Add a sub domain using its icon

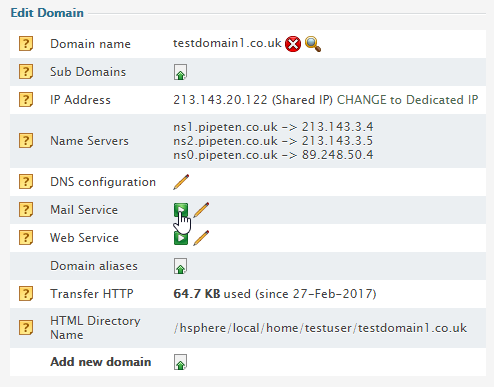click(180, 72)
